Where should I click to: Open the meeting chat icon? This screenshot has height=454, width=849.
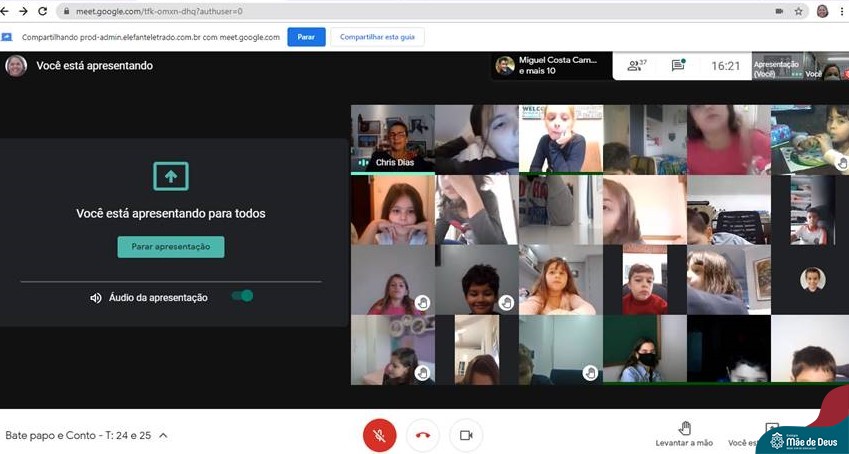tap(678, 66)
